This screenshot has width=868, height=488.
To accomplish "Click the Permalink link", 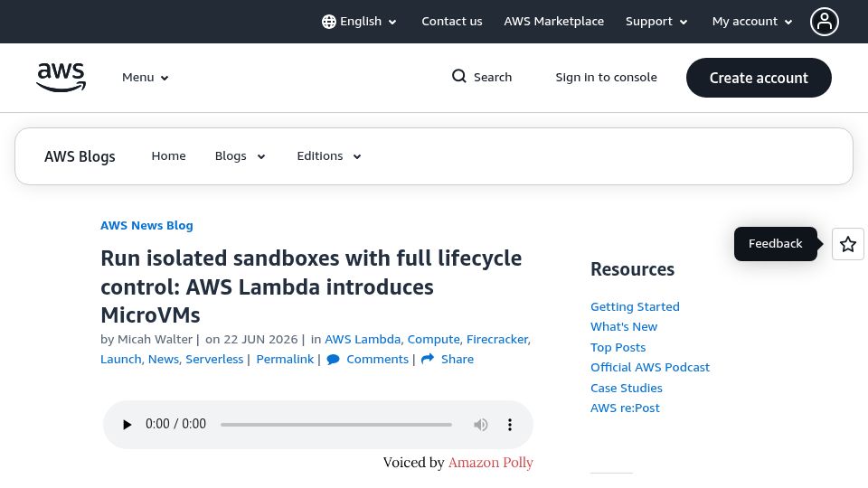I will [285, 360].
